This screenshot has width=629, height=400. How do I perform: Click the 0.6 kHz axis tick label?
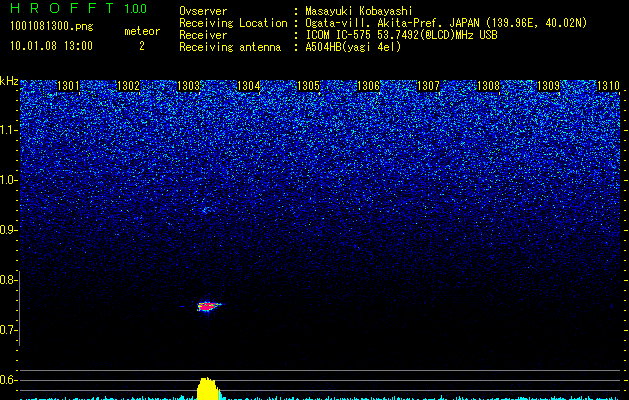(8, 380)
